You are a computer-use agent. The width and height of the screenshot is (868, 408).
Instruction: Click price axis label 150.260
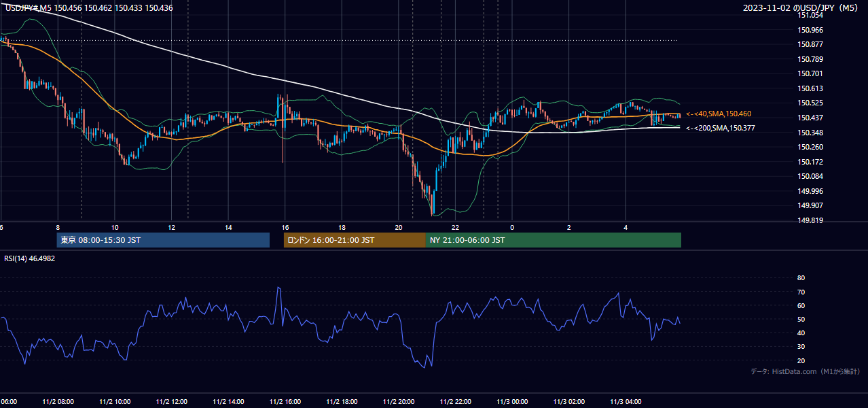coord(810,147)
